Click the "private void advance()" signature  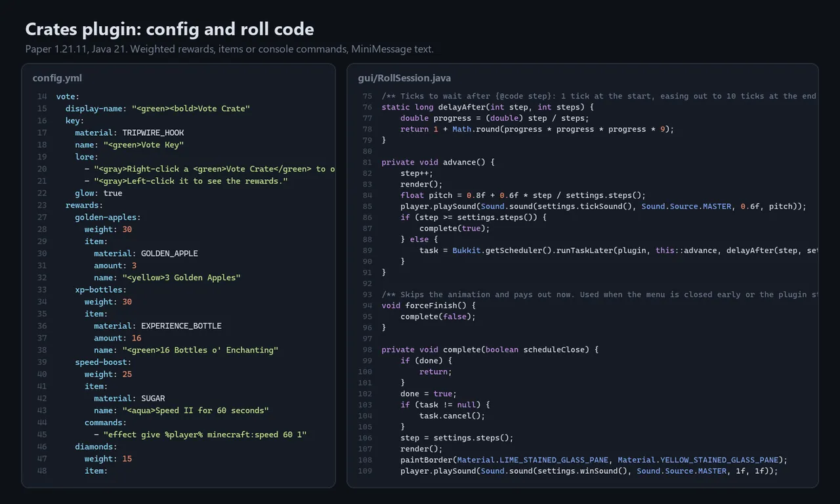coord(438,162)
